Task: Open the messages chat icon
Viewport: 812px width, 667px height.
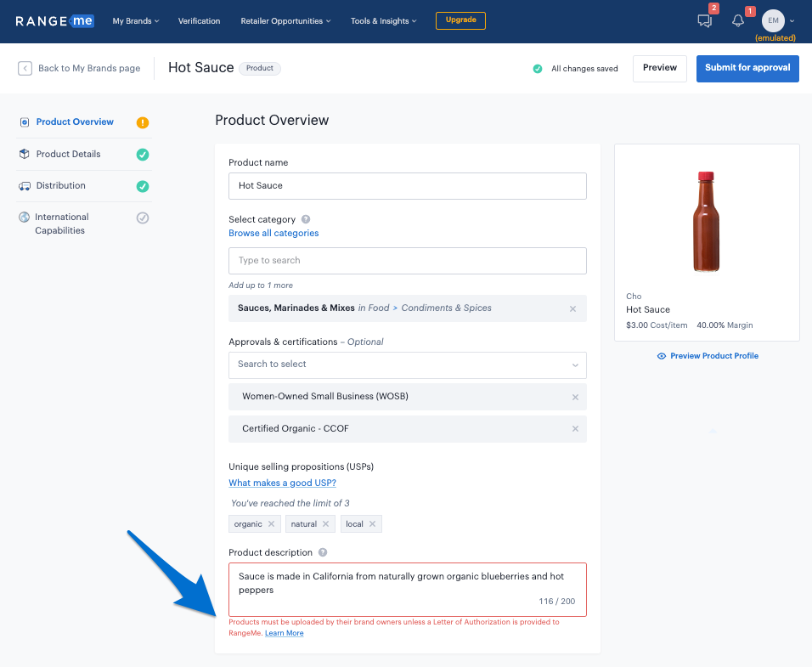Action: point(704,21)
